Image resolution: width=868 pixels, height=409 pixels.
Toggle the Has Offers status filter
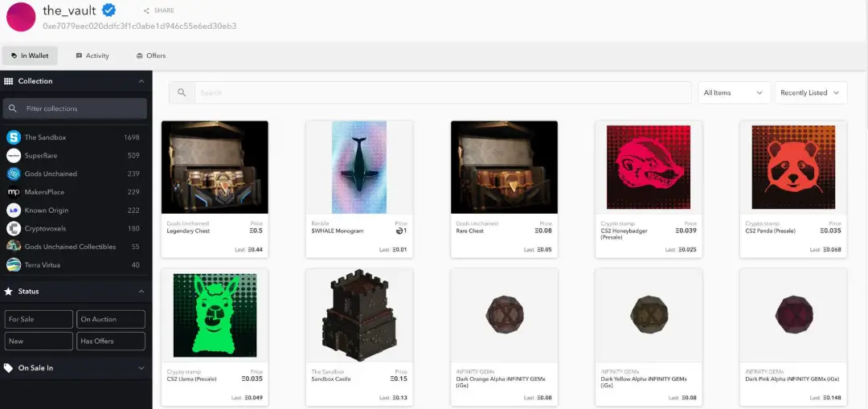(x=111, y=341)
